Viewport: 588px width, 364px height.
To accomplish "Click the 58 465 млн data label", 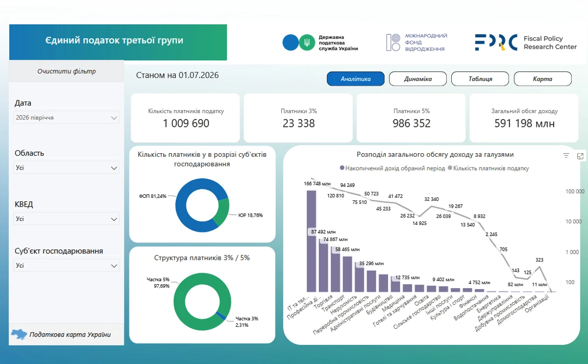I will pos(347,249).
